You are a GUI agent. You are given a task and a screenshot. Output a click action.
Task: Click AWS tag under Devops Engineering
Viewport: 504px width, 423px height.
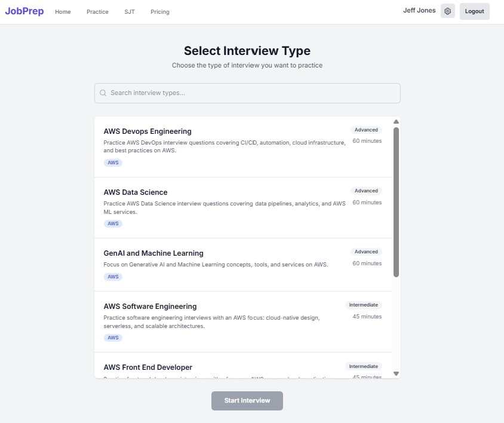113,163
